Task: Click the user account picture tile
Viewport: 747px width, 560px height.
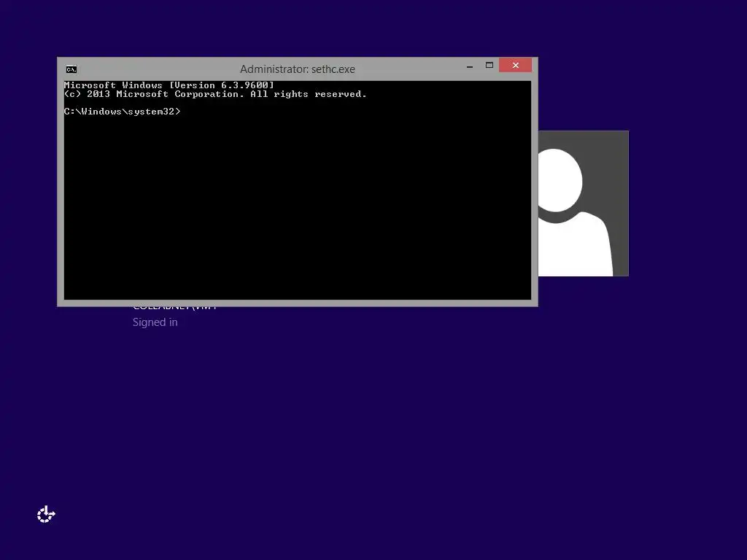Action: (583, 203)
